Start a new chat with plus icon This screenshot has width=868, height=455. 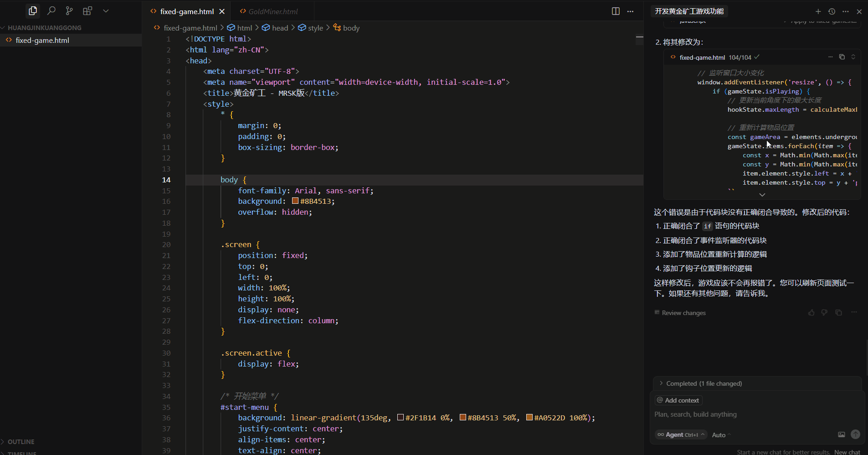[x=818, y=11]
